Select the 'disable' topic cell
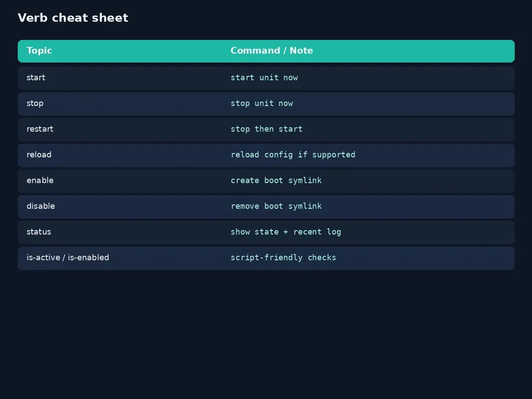This screenshot has width=532, height=399. pyautogui.click(x=40, y=206)
